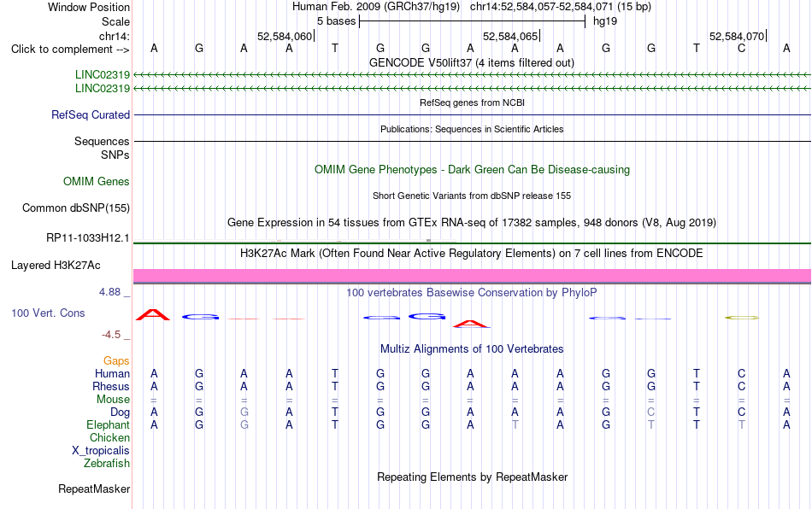Viewport: 812px width, 509px height.
Task: Click the Common dbSNP(155) track label
Action: point(75,208)
